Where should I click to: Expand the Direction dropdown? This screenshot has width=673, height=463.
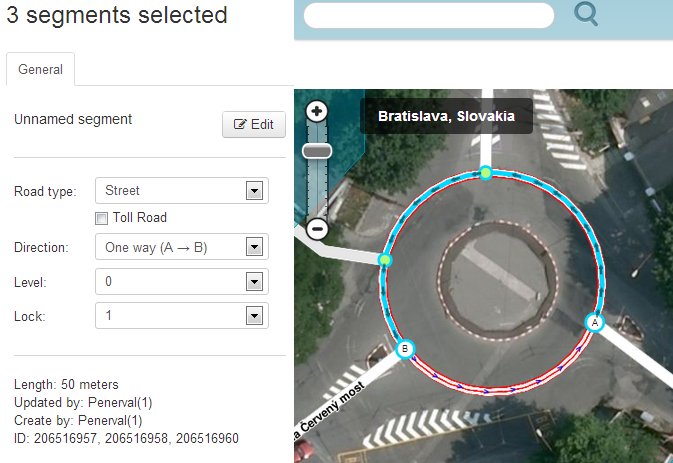tap(181, 247)
